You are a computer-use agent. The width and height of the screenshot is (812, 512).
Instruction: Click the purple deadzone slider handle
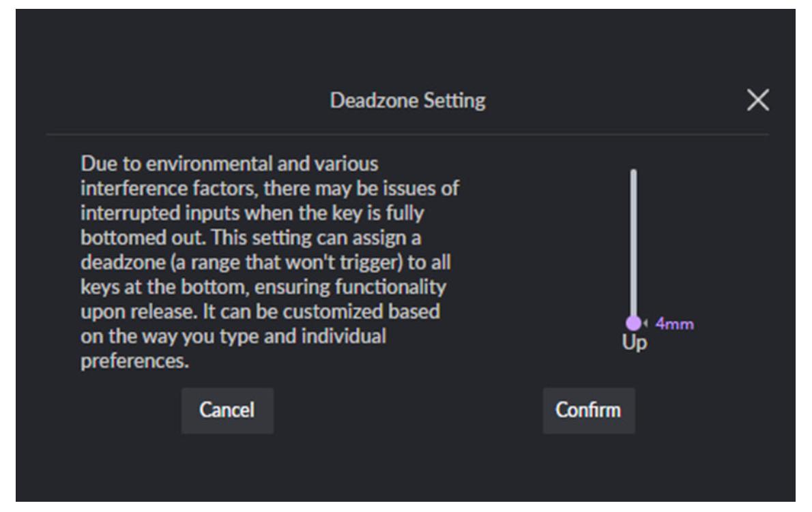pos(633,323)
